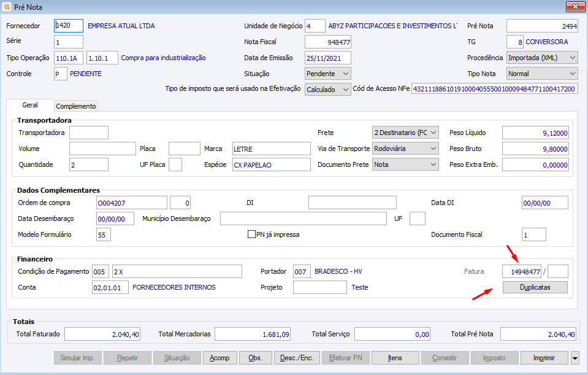Click the Peso Extra Emb. field
The image size is (588, 375).
535,164
